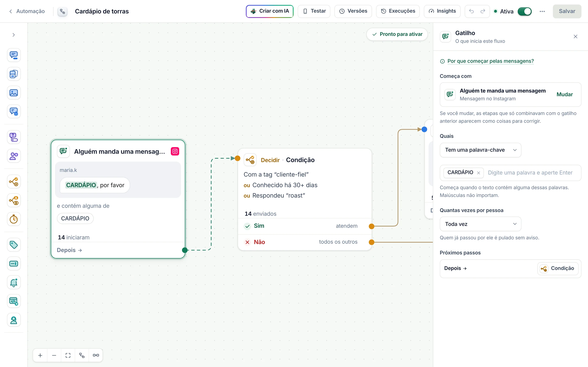Open the Versões tab in top bar
The height and width of the screenshot is (367, 588).
353,11
